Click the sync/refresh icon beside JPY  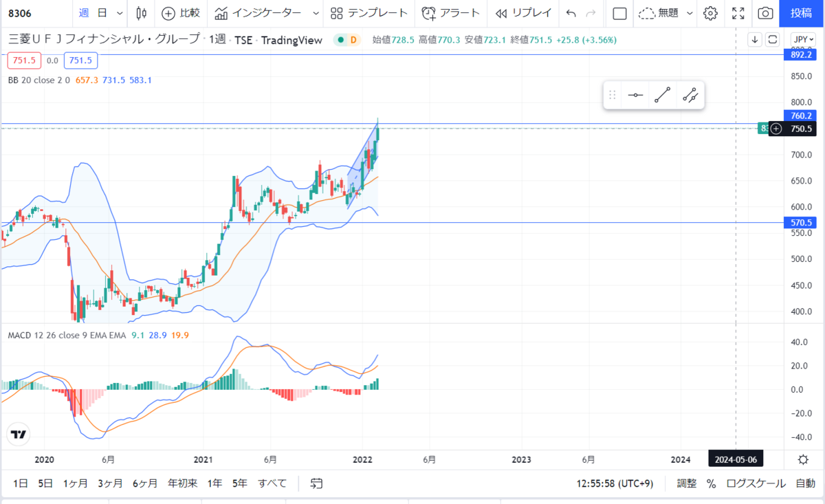tap(773, 39)
